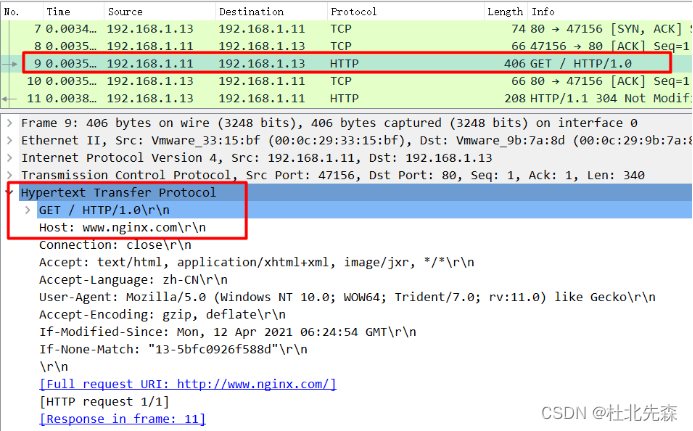Select the Host: www.nginx.com field
The image size is (693, 431).
(122, 228)
